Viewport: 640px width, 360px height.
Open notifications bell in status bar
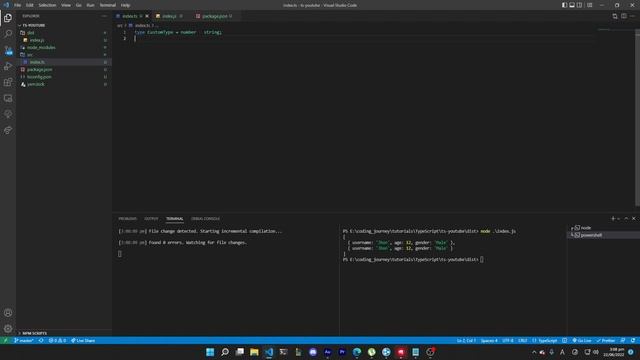[x=633, y=340]
